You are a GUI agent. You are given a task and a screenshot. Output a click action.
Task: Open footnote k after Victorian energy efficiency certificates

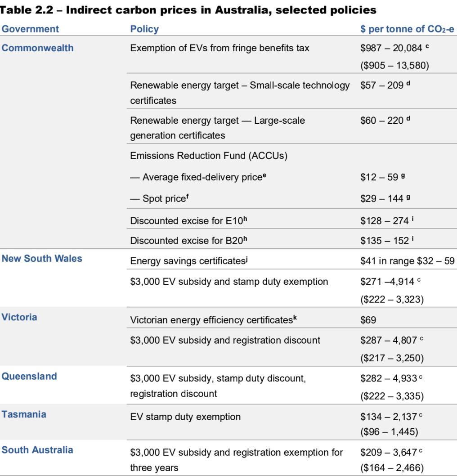[295, 319]
